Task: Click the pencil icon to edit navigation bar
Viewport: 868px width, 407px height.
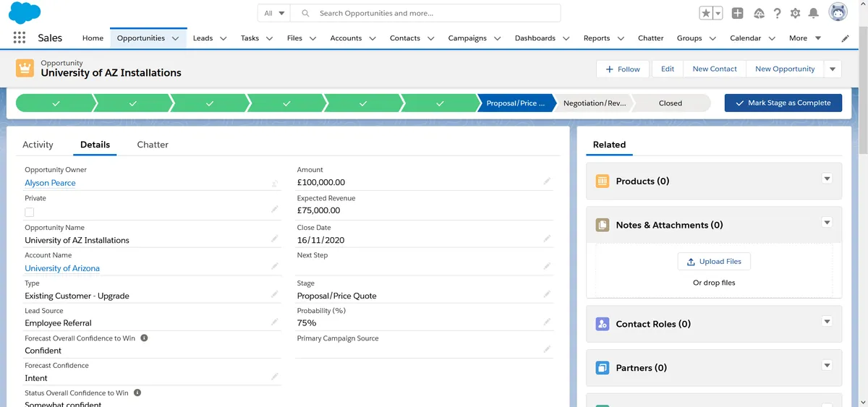Action: (846, 38)
